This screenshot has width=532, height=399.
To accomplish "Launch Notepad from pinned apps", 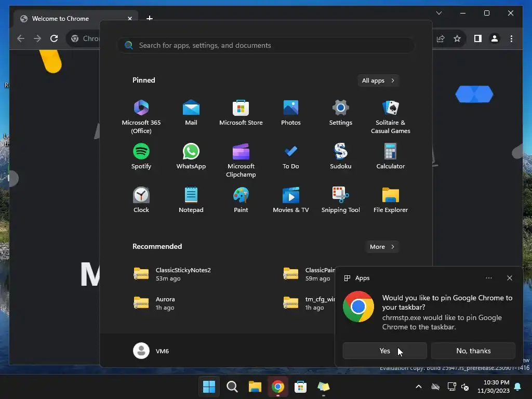I will click(191, 200).
